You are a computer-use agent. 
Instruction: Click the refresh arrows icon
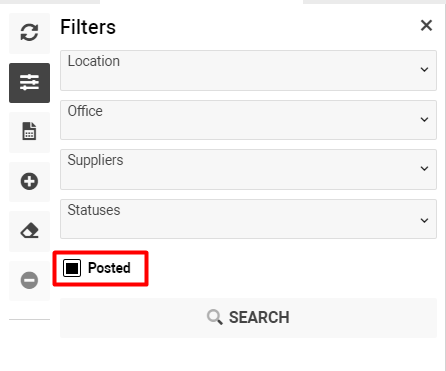29,33
